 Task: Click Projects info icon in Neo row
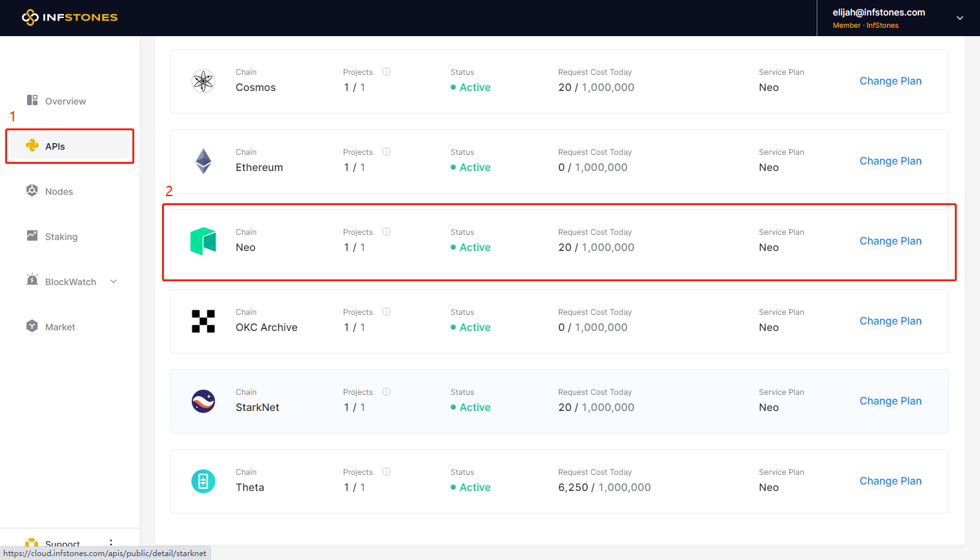coord(387,232)
